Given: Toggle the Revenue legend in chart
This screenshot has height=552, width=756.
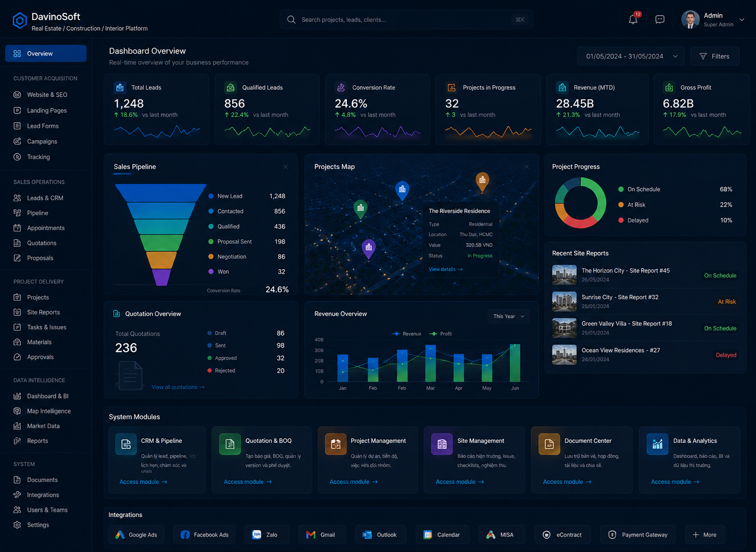Looking at the screenshot, I should tap(407, 334).
